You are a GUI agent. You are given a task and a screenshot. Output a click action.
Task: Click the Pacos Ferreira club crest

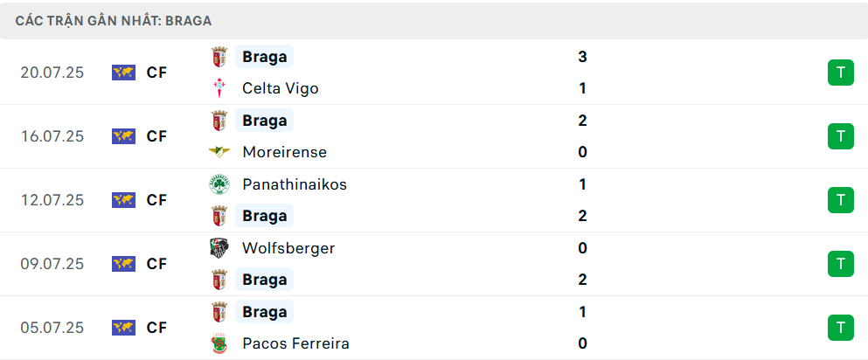219,343
